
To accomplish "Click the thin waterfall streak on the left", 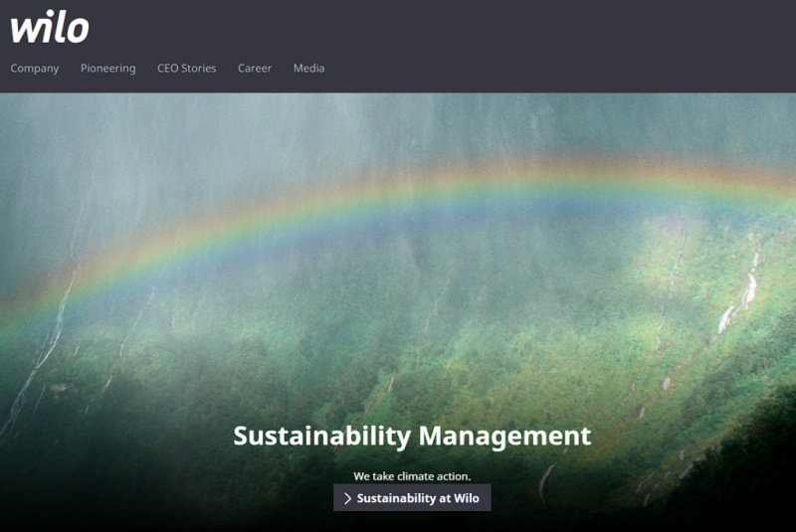I will click(x=50, y=338).
